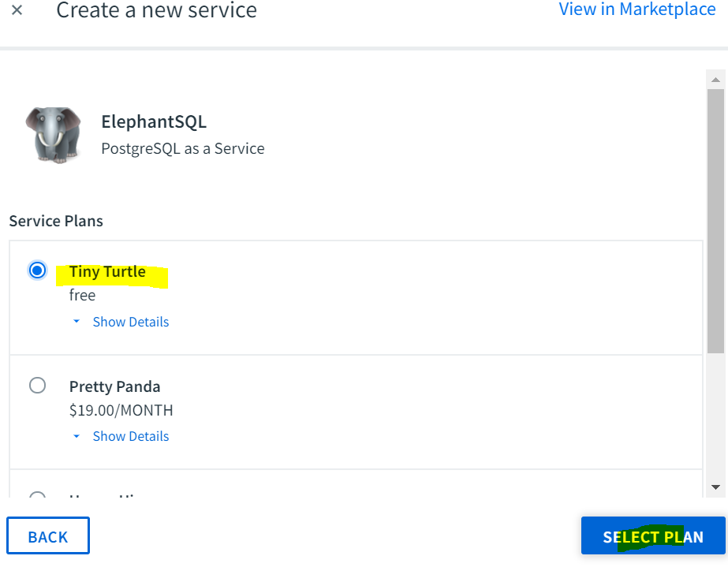Image resolution: width=728 pixels, height=567 pixels.
Task: Click the SELECT PLAN button
Action: (653, 536)
